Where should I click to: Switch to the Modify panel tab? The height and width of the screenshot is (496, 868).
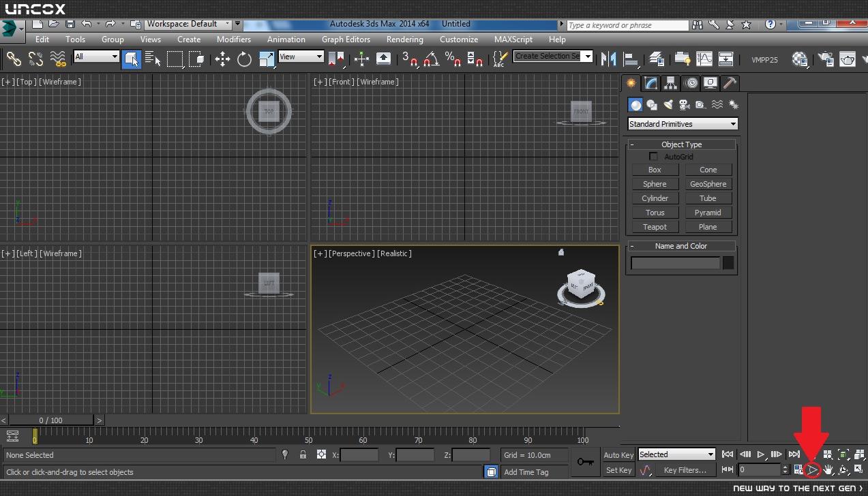pos(651,83)
